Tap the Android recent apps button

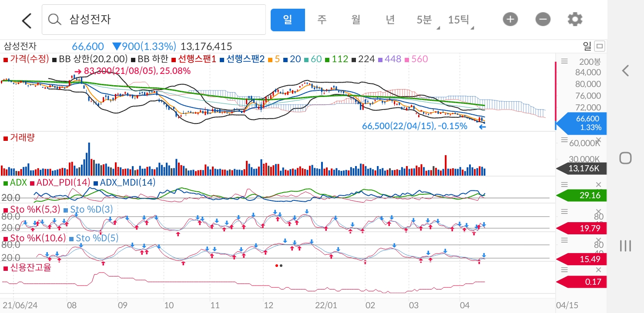625,246
